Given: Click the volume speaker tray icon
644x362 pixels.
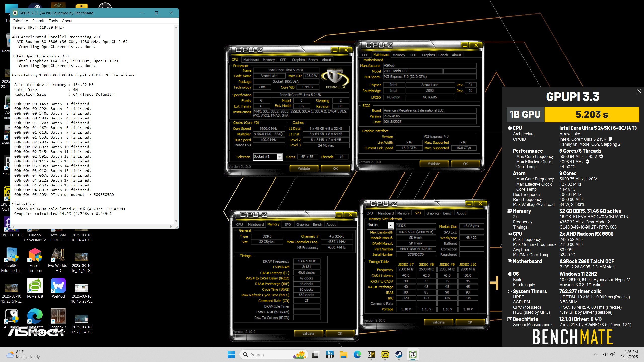Looking at the screenshot, I should [613, 354].
